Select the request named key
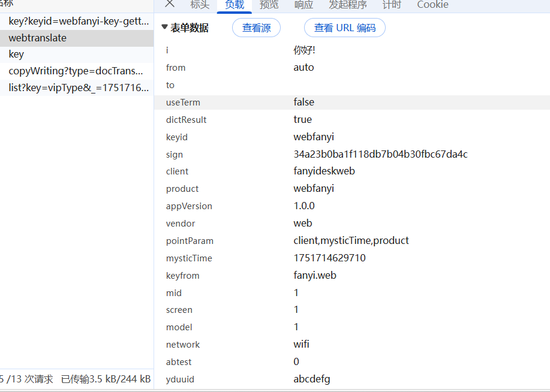 [x=77, y=55]
